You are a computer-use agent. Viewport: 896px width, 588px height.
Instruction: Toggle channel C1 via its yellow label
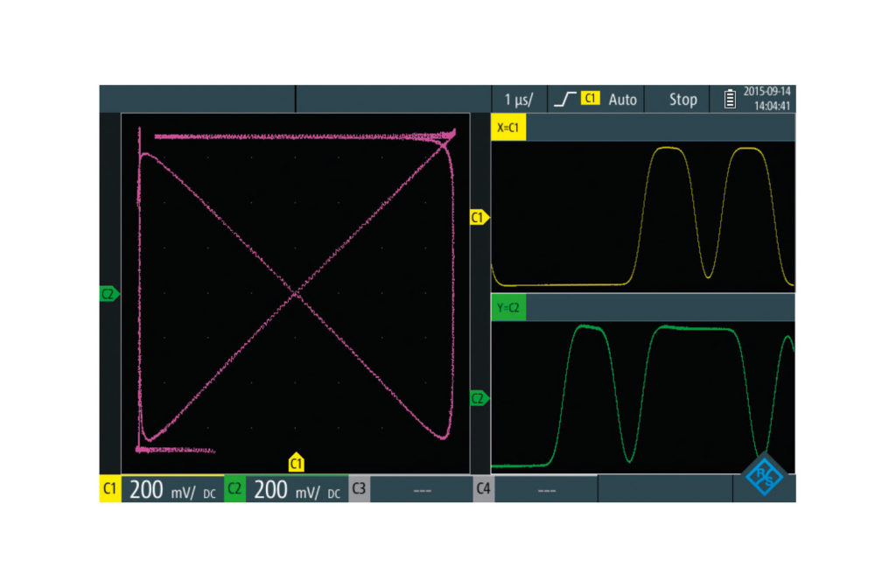coord(108,490)
